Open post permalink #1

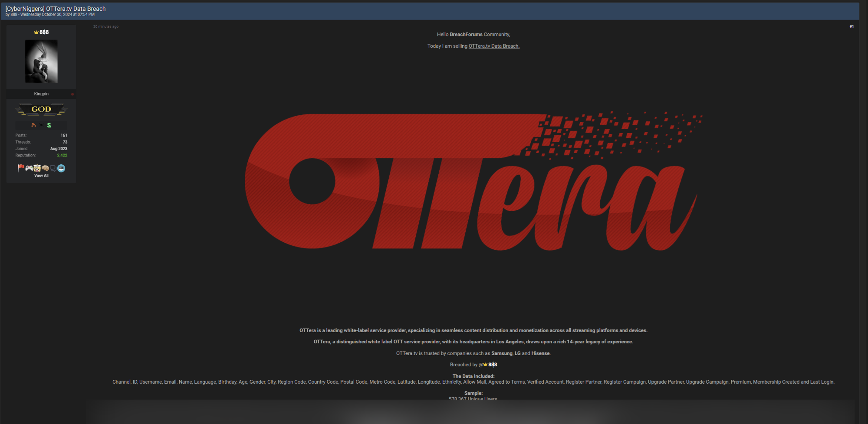(851, 26)
